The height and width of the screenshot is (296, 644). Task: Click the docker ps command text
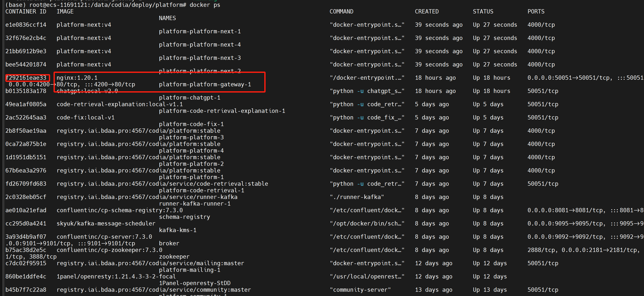coord(205,5)
